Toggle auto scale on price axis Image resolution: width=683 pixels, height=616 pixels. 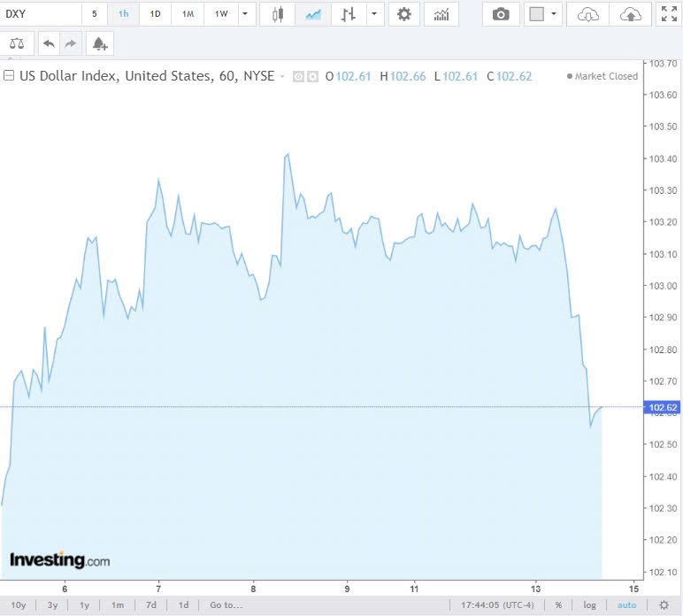(626, 605)
